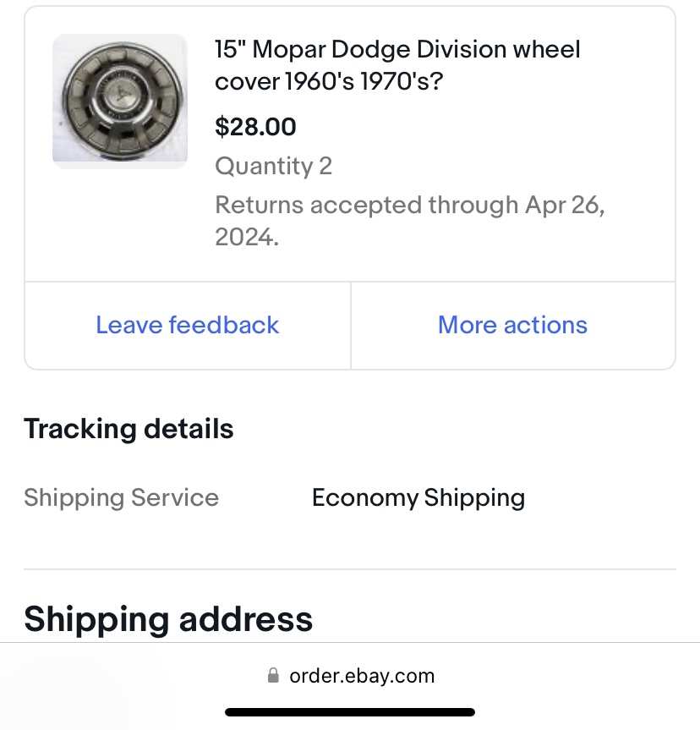Tap the $28.00 item price
Image resolution: width=700 pixels, height=730 pixels.
click(x=255, y=127)
